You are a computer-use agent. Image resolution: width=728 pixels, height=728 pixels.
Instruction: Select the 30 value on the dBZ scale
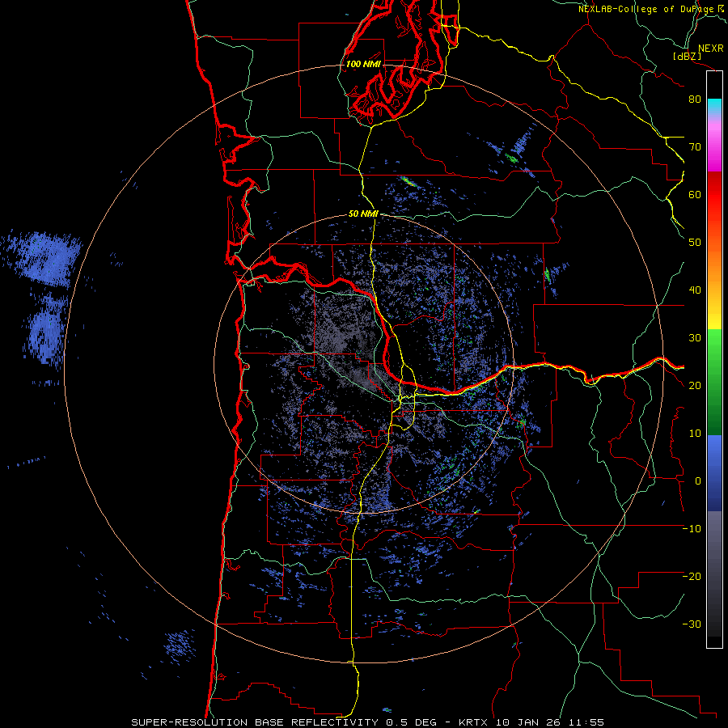click(695, 338)
